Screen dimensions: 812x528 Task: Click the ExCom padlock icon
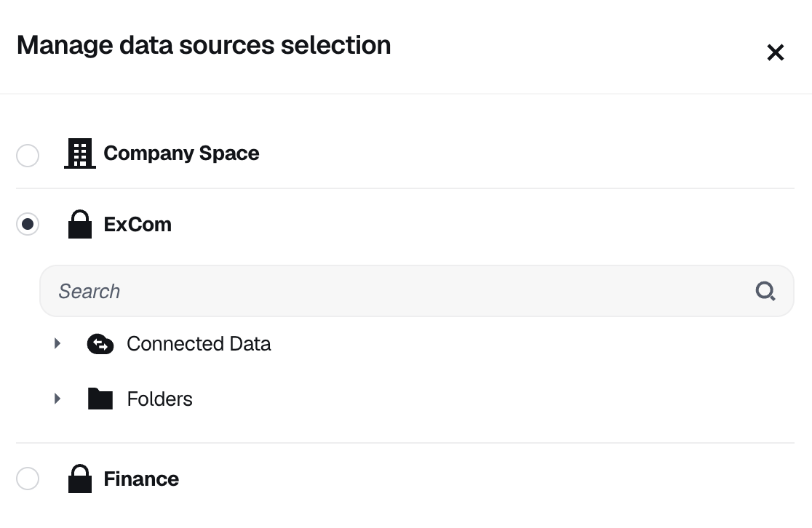point(80,224)
